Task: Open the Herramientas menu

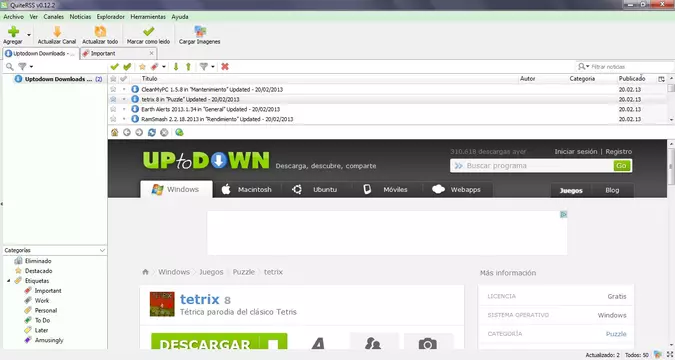Action: (x=148, y=17)
